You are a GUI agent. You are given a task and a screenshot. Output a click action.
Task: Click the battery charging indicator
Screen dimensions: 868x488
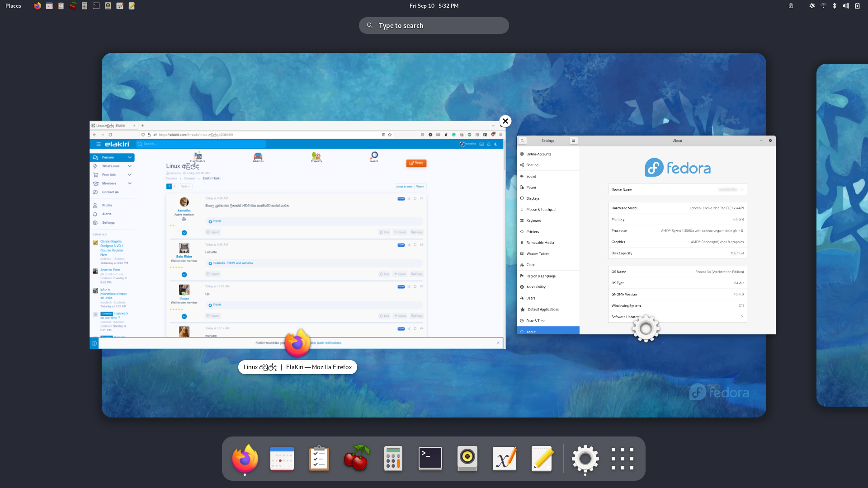(x=857, y=6)
